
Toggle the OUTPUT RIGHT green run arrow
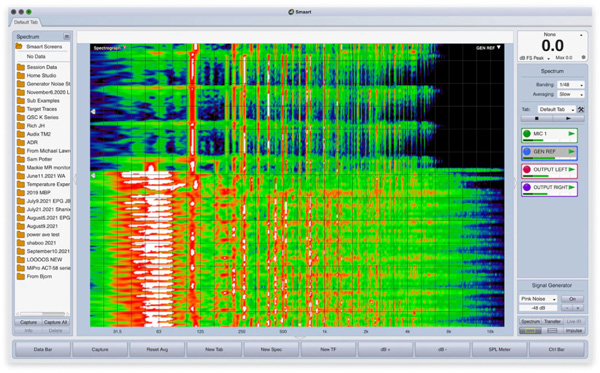coord(572,187)
